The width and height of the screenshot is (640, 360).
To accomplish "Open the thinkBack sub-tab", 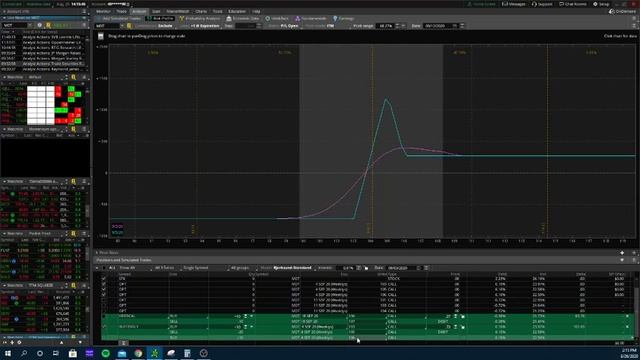I will point(277,18).
